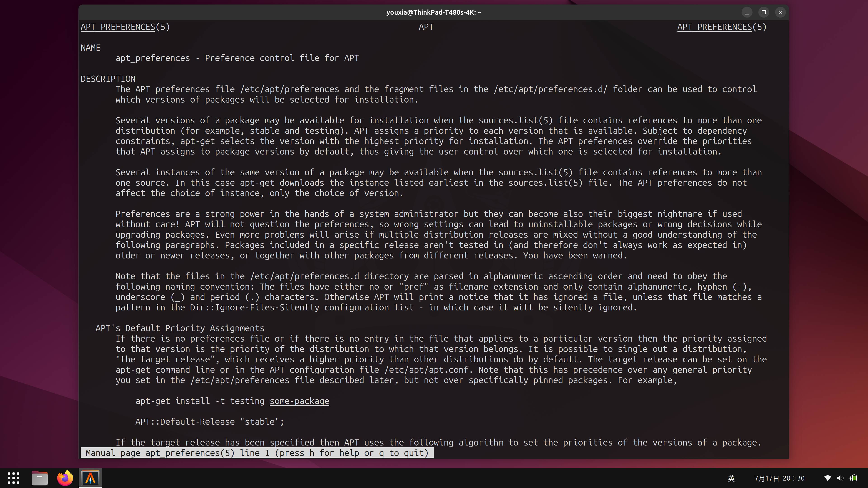The image size is (868, 488).
Task: Open the Show Applications grid
Action: (14, 478)
